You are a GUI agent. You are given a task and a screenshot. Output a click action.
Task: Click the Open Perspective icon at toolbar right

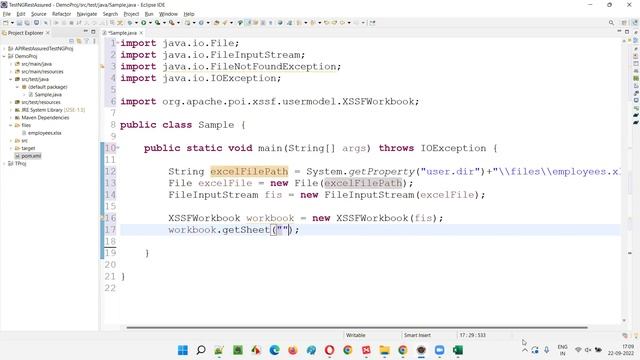624,23
